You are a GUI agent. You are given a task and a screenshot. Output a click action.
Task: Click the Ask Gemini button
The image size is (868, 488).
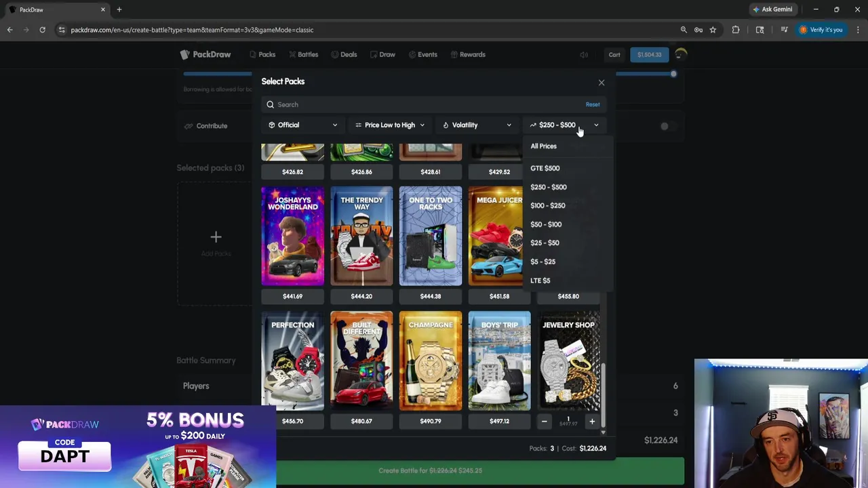pyautogui.click(x=772, y=9)
